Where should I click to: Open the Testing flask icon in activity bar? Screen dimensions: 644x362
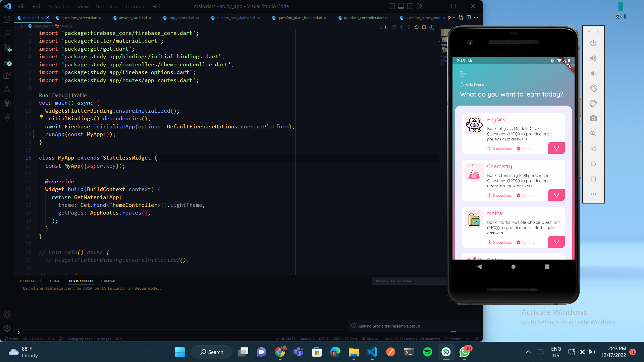click(x=7, y=89)
